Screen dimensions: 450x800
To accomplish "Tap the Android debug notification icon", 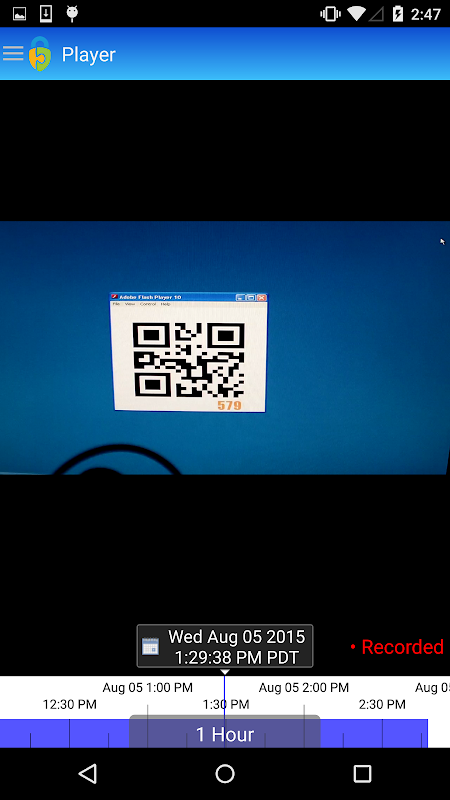I will pyautogui.click(x=72, y=14).
